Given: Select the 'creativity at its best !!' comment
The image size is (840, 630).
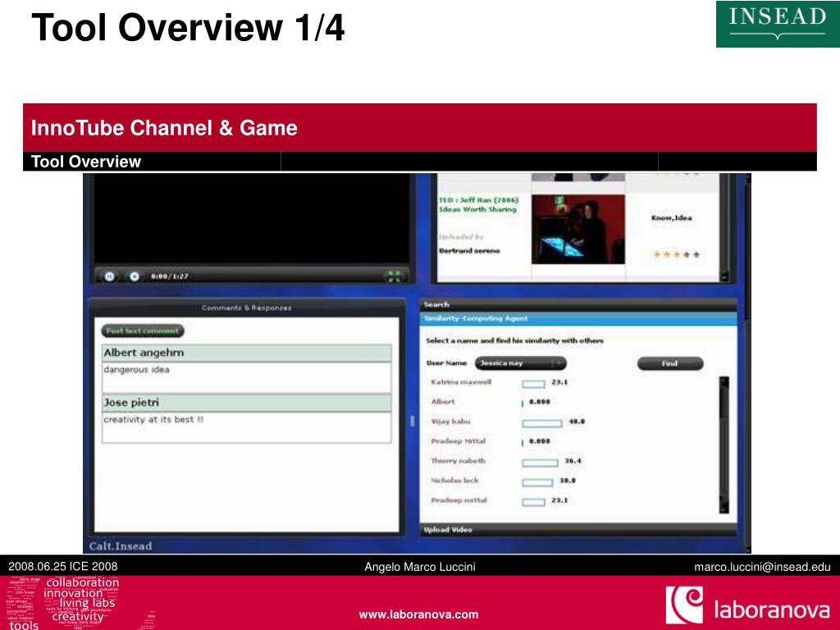Looking at the screenshot, I should point(153,419).
